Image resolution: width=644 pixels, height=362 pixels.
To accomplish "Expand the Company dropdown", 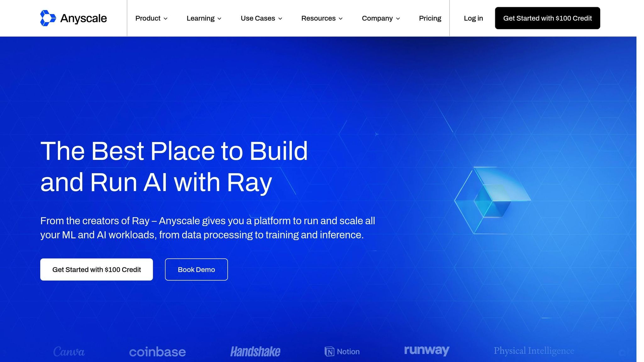I will (x=381, y=18).
